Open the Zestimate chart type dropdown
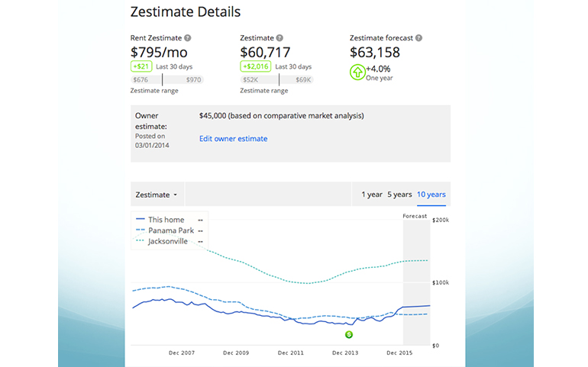The width and height of the screenshot is (588, 367). click(157, 195)
